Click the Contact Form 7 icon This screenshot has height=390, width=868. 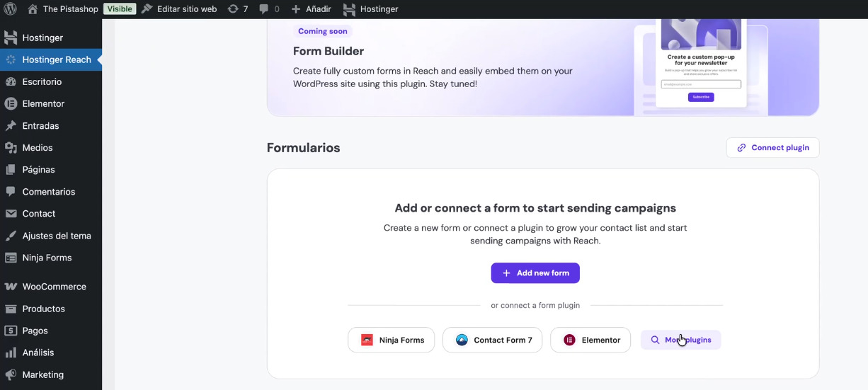[x=462, y=340]
